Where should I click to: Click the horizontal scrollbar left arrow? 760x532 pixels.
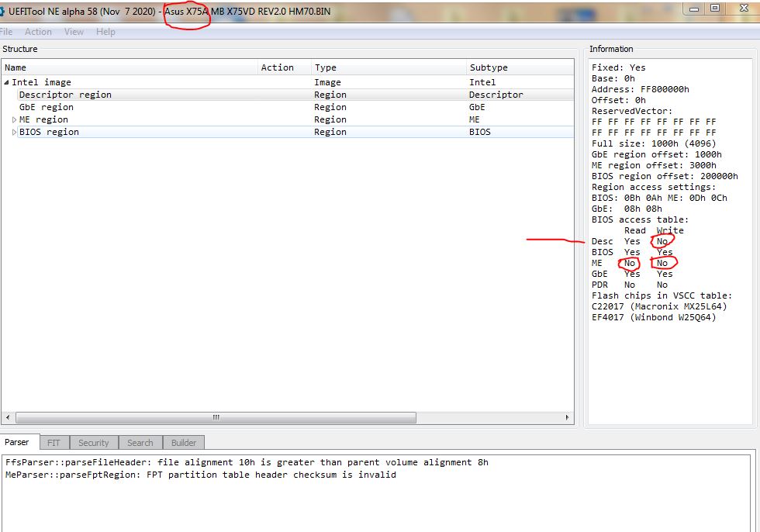(x=8, y=417)
